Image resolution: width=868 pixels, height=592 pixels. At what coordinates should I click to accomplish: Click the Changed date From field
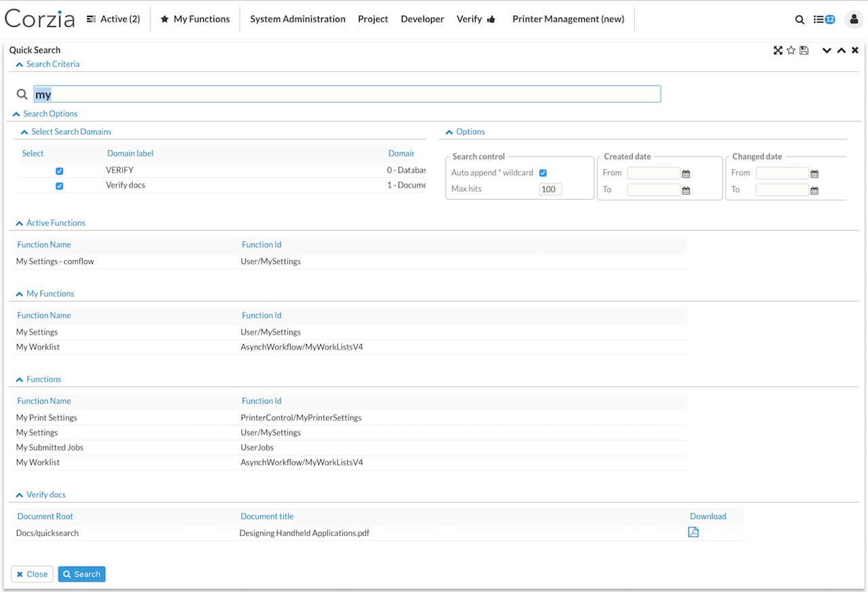pos(783,173)
